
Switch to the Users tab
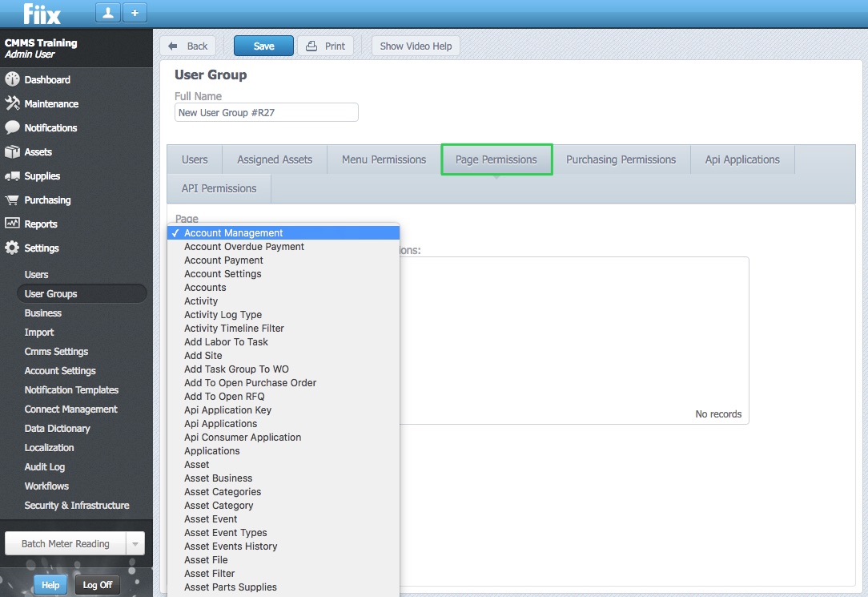[195, 159]
